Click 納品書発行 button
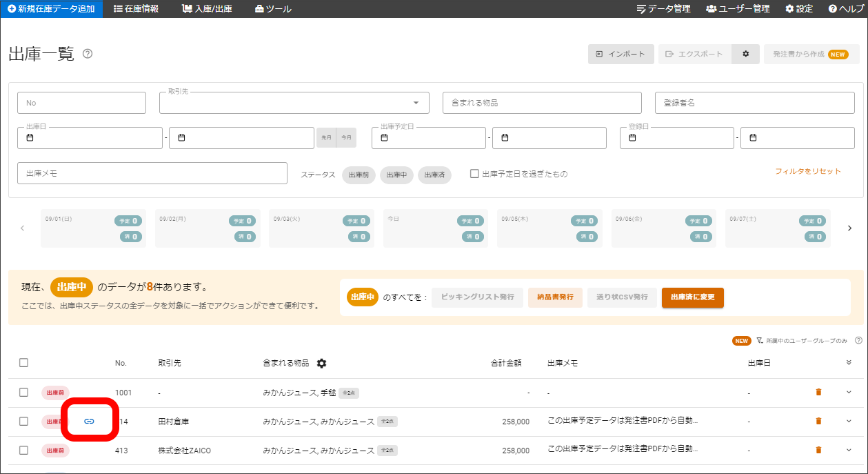The height and width of the screenshot is (474, 868). (555, 297)
